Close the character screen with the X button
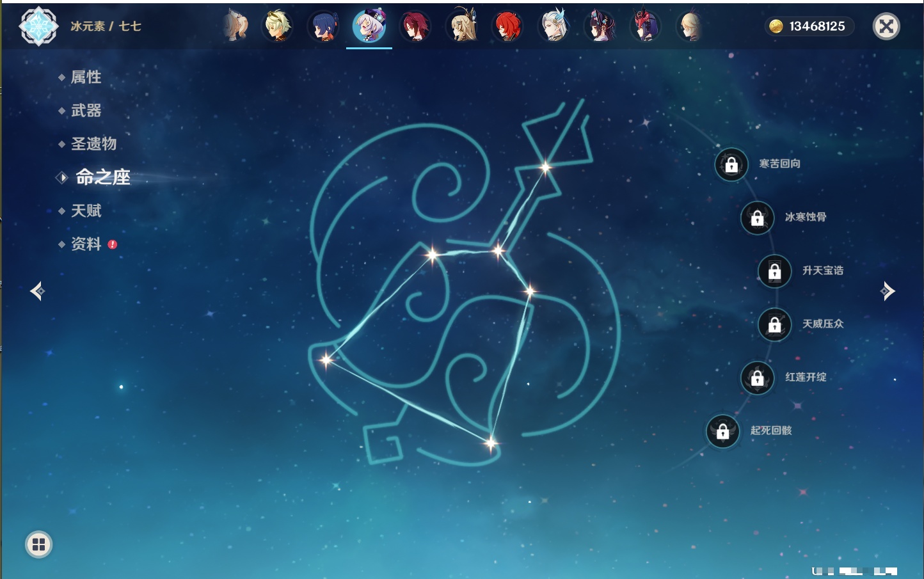Image resolution: width=924 pixels, height=579 pixels. [x=886, y=26]
